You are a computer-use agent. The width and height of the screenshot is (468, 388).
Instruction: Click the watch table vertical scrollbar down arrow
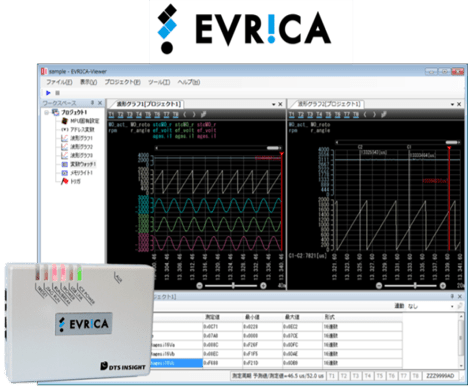461,365
